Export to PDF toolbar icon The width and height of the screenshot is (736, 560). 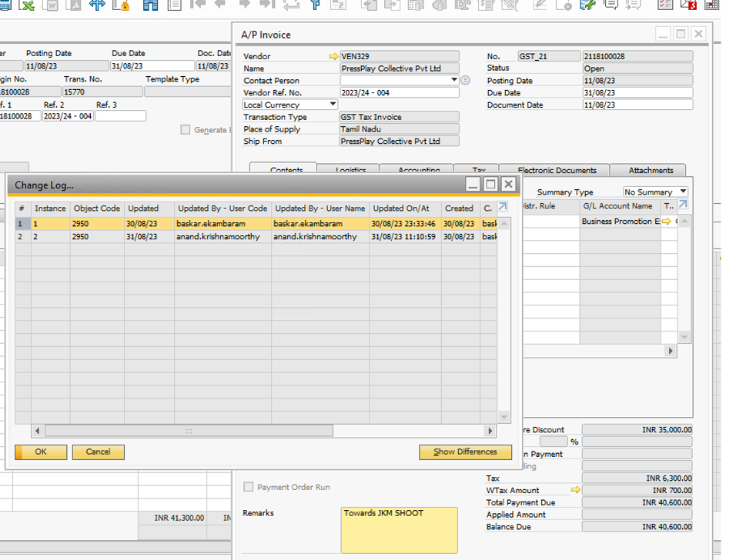(x=74, y=5)
